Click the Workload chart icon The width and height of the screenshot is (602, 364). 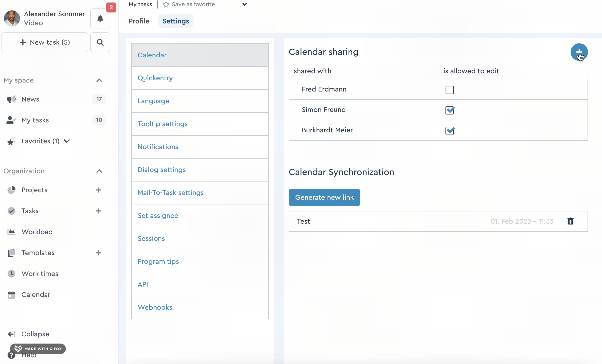point(11,232)
